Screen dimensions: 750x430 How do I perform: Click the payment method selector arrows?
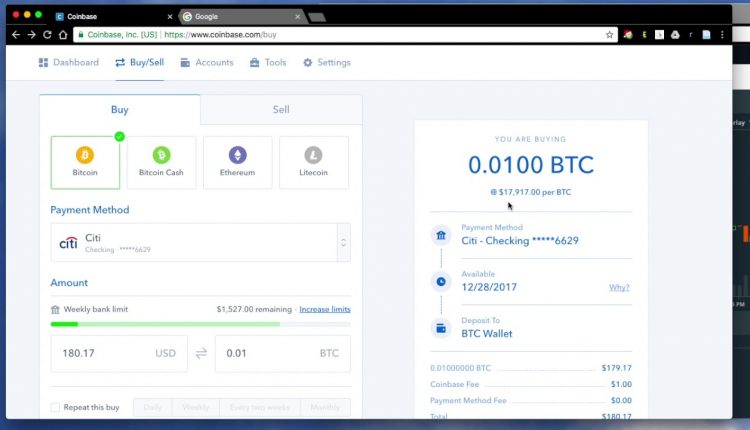pos(343,243)
